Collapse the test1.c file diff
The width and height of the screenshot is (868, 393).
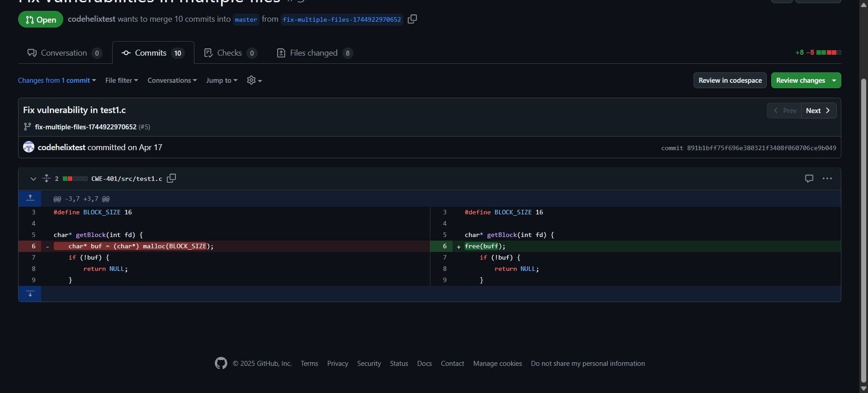tap(33, 179)
